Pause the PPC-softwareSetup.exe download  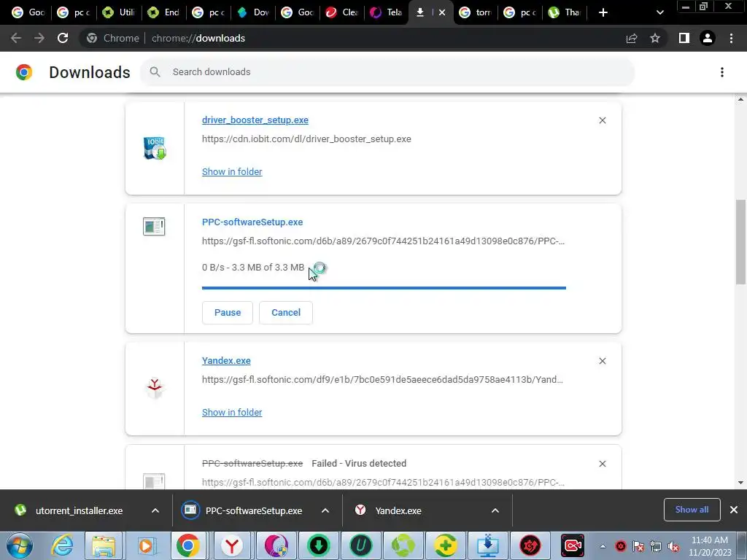tap(228, 312)
